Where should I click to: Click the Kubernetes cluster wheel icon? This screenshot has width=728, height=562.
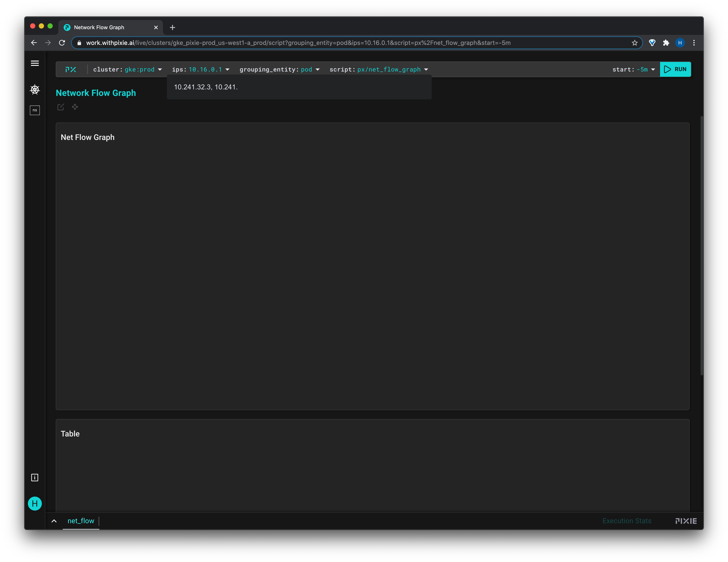(35, 89)
